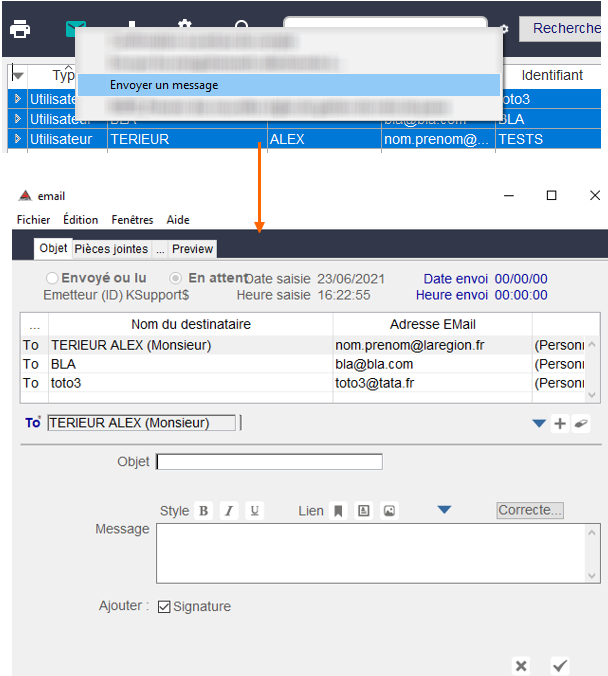The height and width of the screenshot is (676, 608).
Task: Choose 'Envoyer un message' from the menu
Action: pyautogui.click(x=289, y=85)
